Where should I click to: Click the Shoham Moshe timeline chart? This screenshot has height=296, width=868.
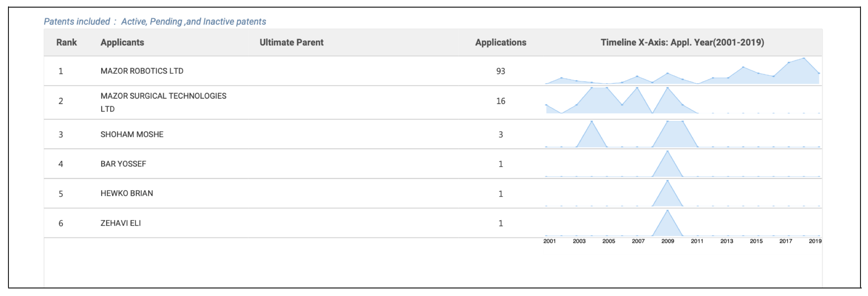point(682,134)
